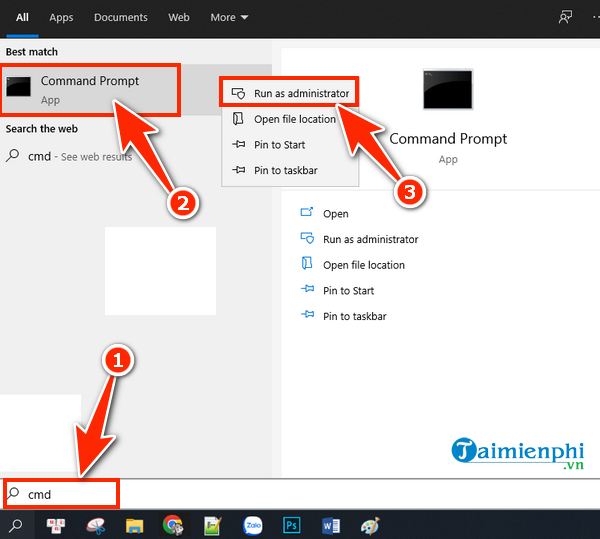Select the Web search tab
Viewport: 600px width, 539px height.
(179, 18)
